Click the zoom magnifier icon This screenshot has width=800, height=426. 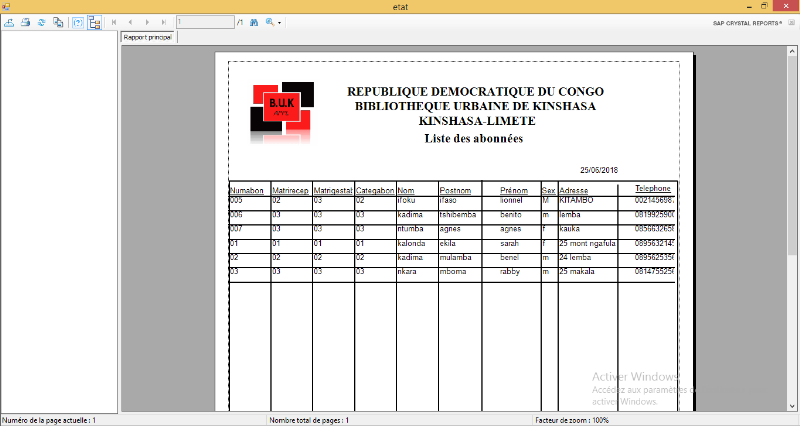(270, 22)
